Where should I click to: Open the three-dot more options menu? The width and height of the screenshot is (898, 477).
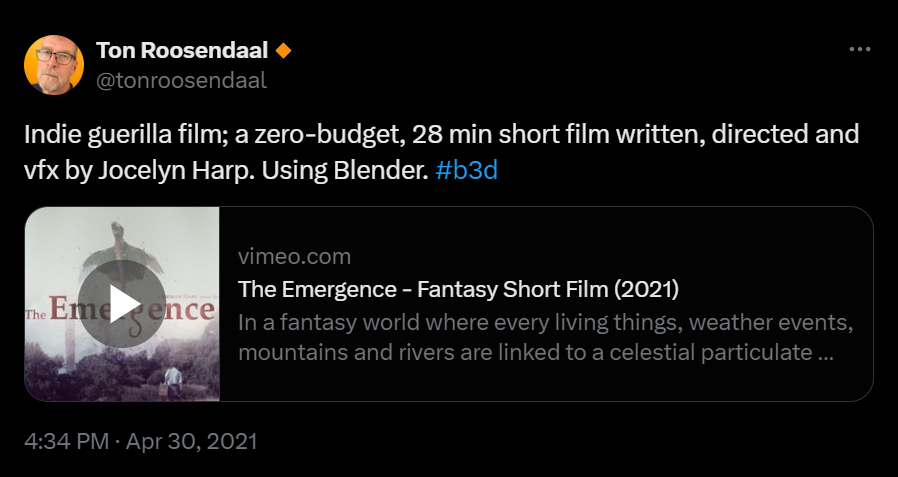(860, 50)
